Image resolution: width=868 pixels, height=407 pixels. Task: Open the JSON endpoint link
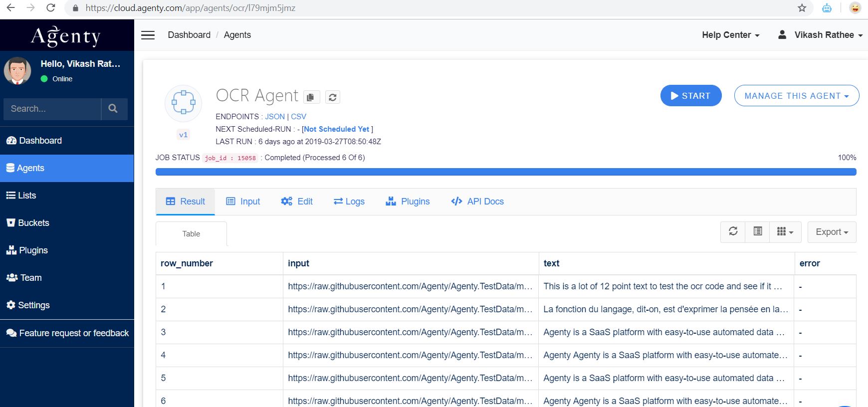275,117
